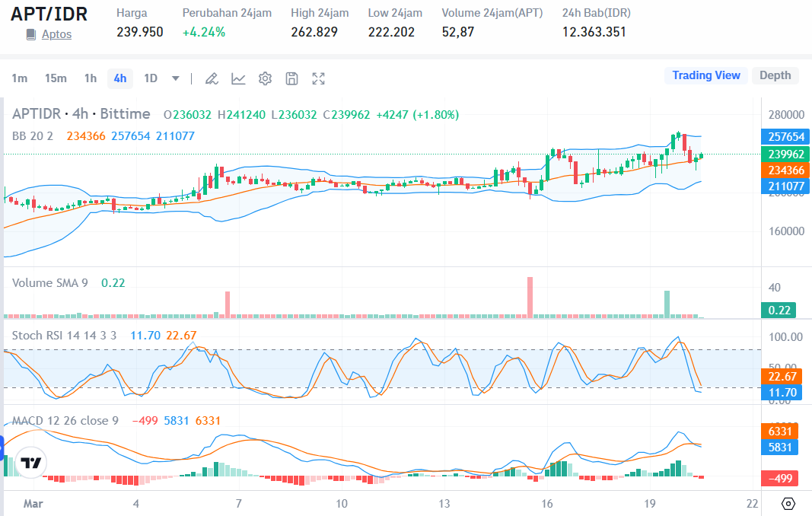Click the Harga value 239.950
The height and width of the screenshot is (516, 812).
click(x=140, y=32)
